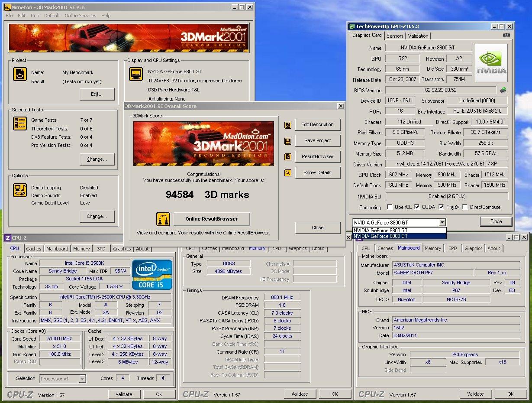Open the Help menu in 3DMark2001
The image size is (532, 403).
pyautogui.click(x=106, y=16)
